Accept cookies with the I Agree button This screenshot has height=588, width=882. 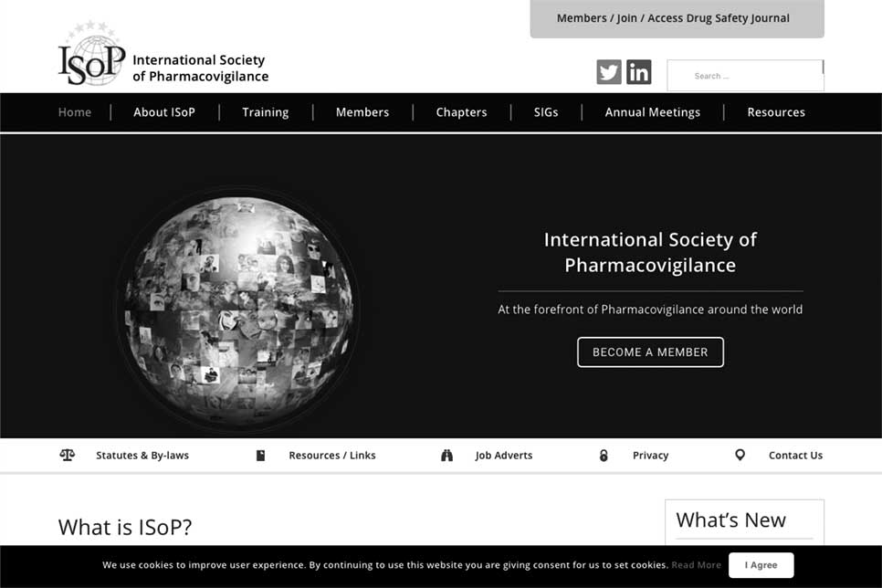click(761, 565)
